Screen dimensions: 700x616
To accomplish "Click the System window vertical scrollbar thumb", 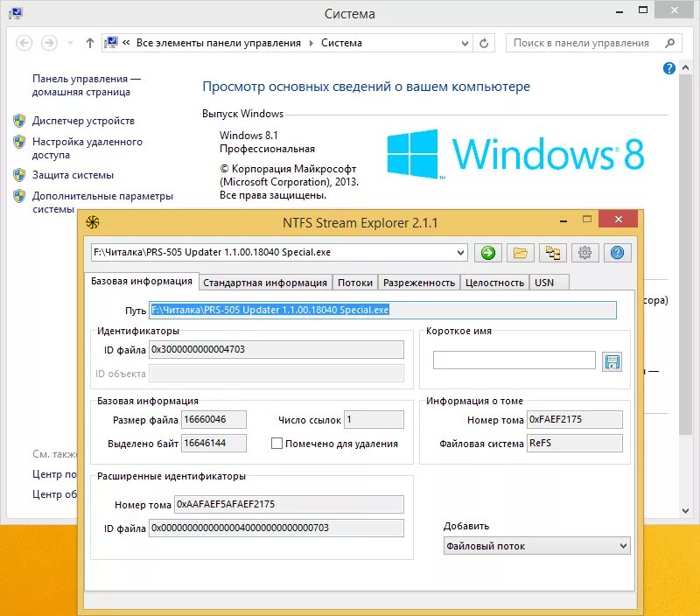I will click(685, 255).
